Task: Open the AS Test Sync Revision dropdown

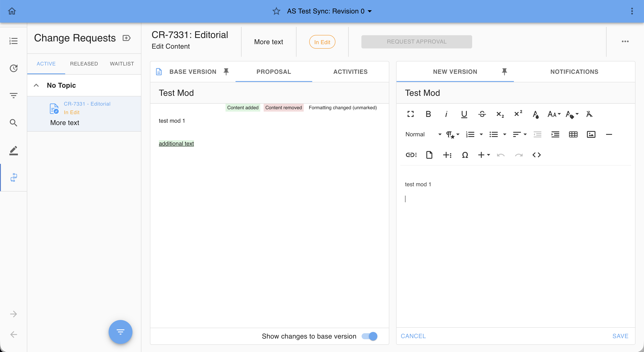Action: [x=370, y=11]
